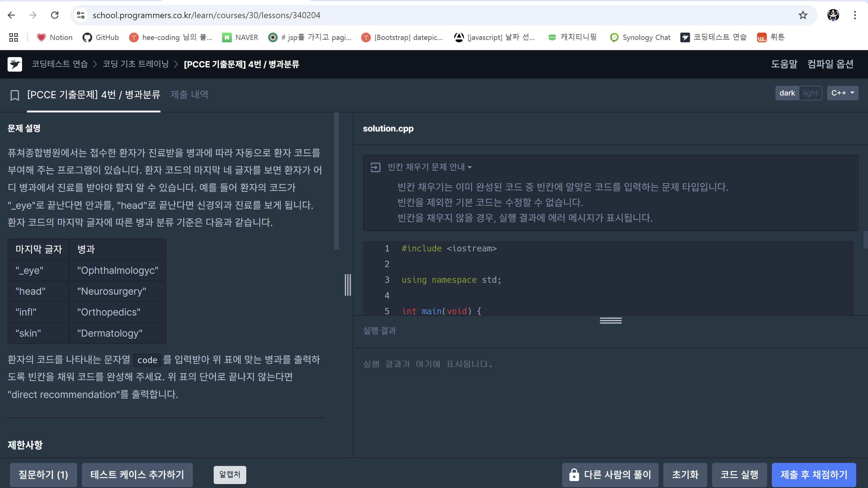
Task: Open the C++ language dropdown
Action: (x=842, y=93)
